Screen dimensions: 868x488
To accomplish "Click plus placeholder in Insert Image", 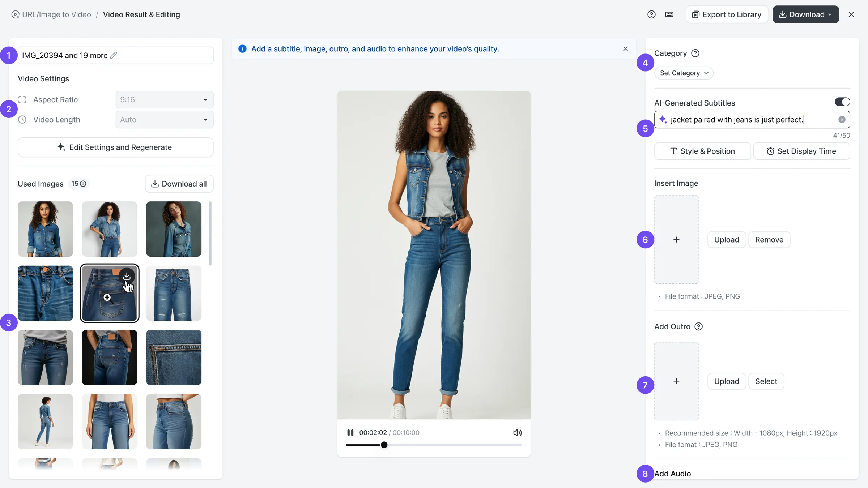I will (676, 240).
